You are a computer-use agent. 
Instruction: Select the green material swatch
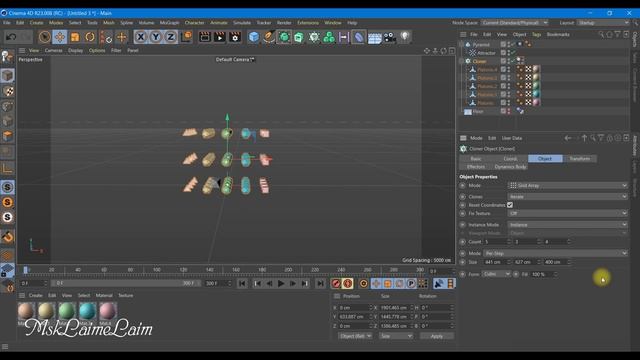point(67,311)
